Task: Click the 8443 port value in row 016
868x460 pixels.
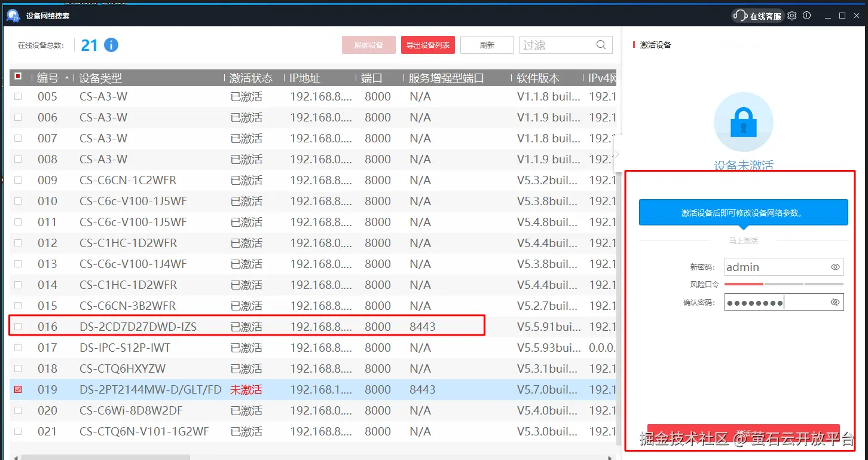Action: click(x=423, y=327)
